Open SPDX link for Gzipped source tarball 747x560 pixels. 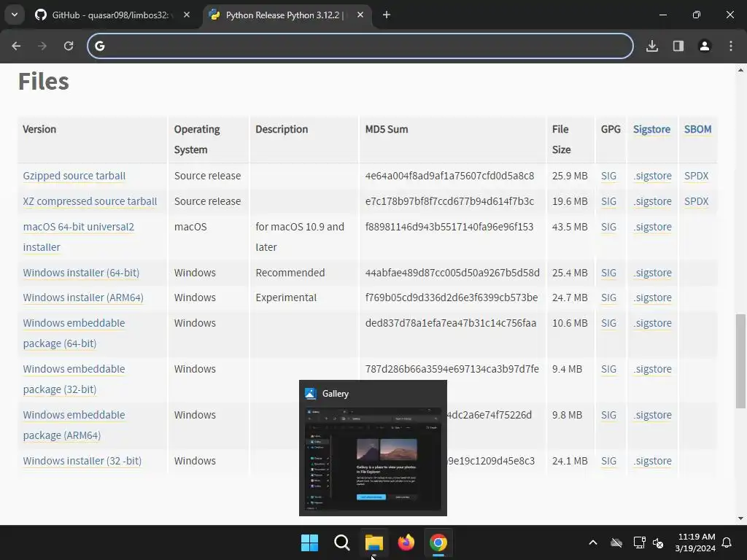tap(696, 176)
